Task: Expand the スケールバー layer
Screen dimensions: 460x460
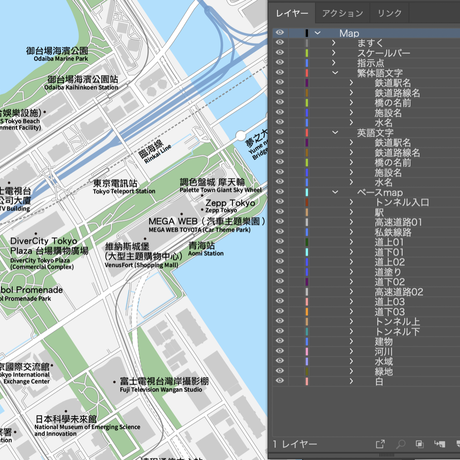Action: tap(334, 53)
